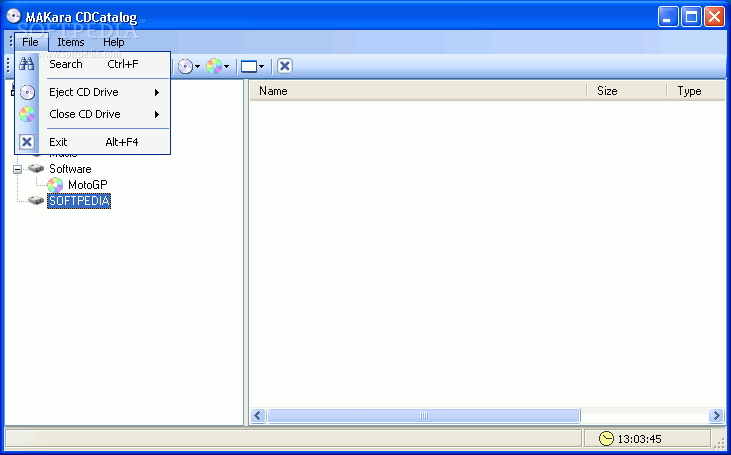731x455 pixels.
Task: Open the Items menu
Action: [71, 42]
